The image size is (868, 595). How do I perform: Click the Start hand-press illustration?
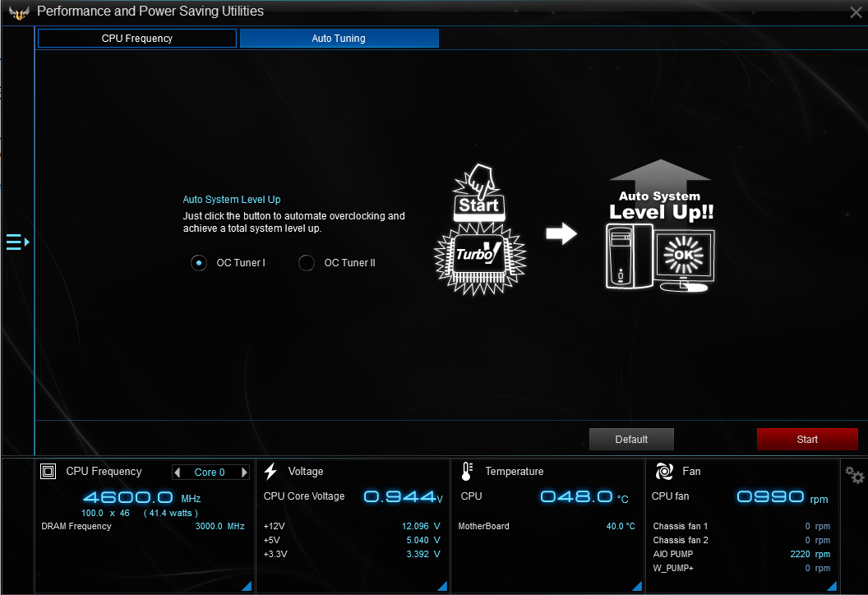point(479,192)
